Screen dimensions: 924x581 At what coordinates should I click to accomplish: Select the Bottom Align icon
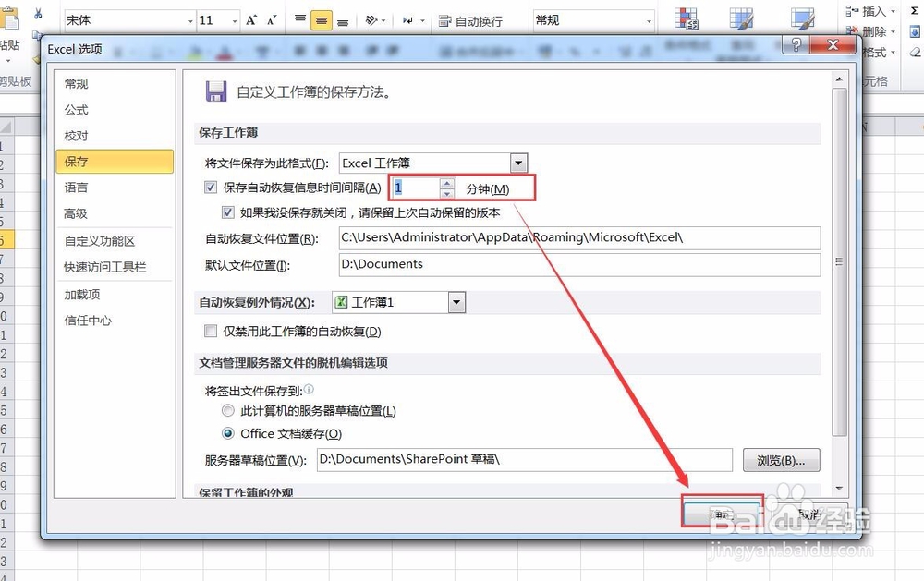(x=343, y=20)
